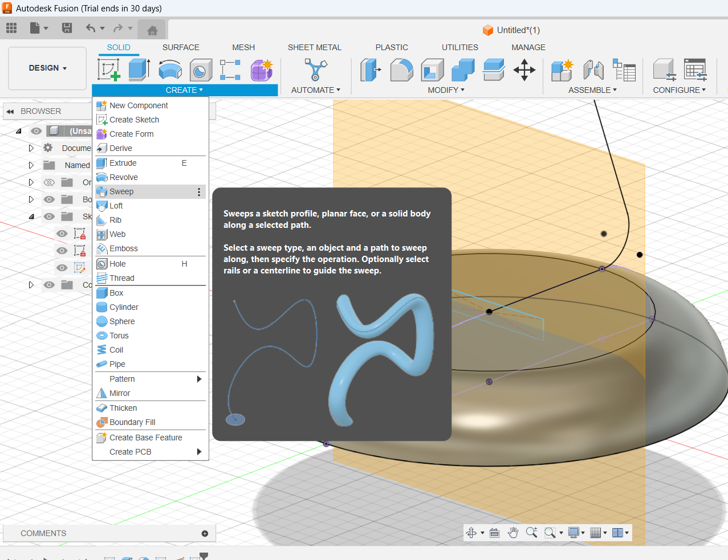The height and width of the screenshot is (560, 728).
Task: Open the AUTOMATE panel dropdown
Action: 315,90
